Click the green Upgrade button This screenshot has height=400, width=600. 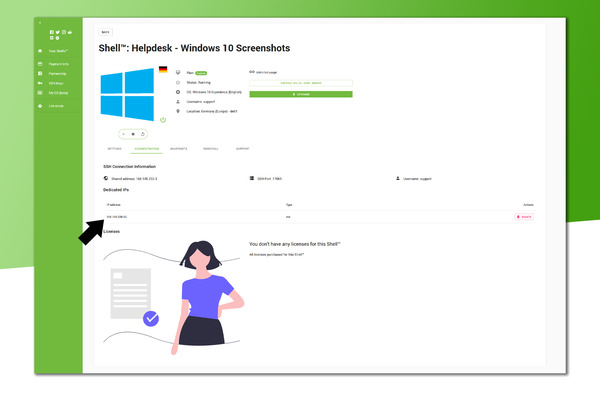[300, 94]
